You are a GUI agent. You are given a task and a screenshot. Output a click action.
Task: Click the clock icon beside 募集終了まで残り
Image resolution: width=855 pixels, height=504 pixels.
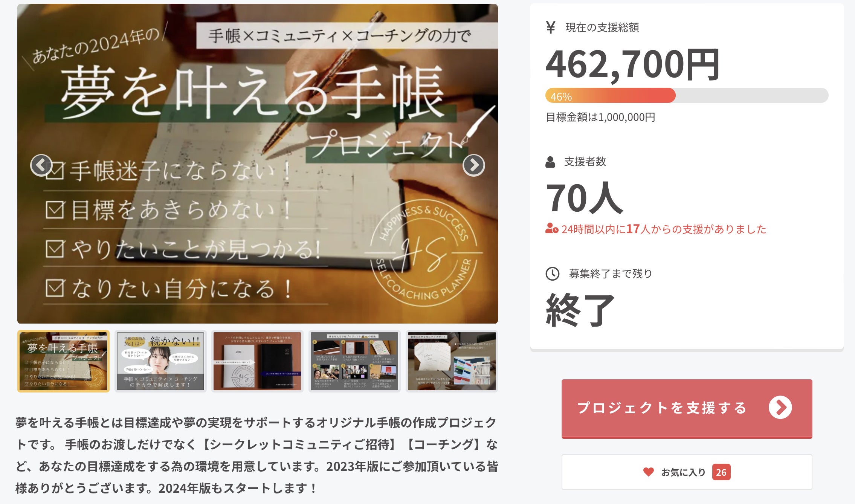tap(553, 273)
